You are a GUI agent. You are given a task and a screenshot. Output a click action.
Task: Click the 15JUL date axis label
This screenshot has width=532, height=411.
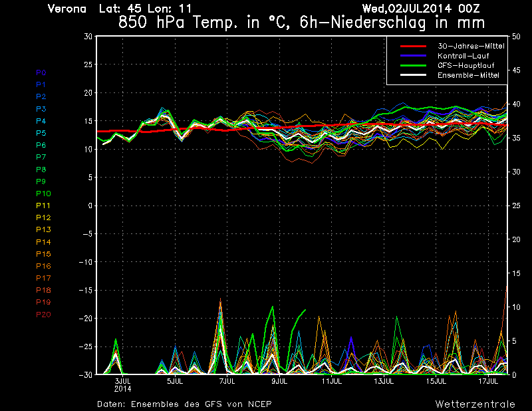pyautogui.click(x=436, y=382)
